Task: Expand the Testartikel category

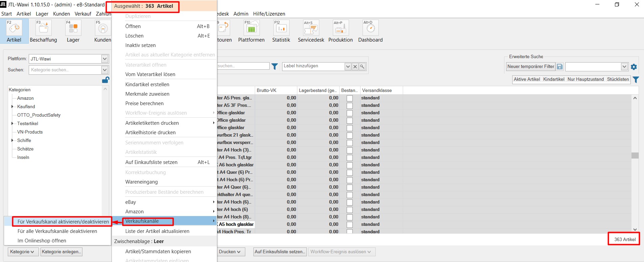Action: (x=13, y=123)
